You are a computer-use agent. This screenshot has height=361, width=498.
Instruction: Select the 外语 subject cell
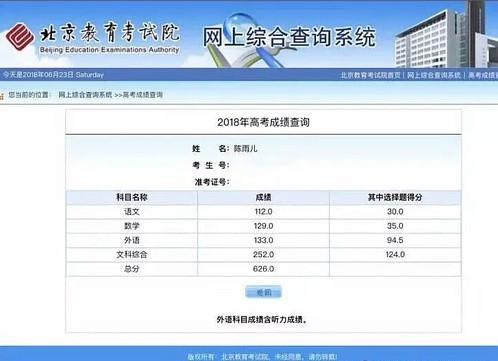coord(132,240)
